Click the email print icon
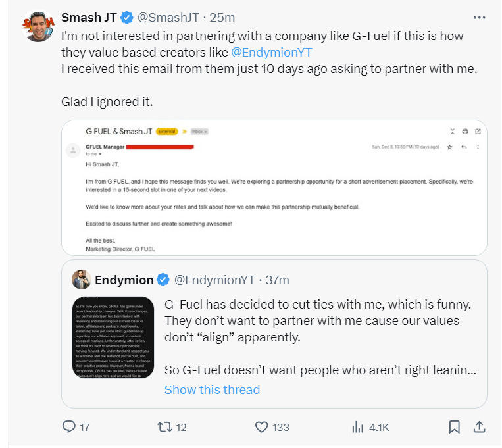This screenshot has height=448, width=502. click(465, 132)
